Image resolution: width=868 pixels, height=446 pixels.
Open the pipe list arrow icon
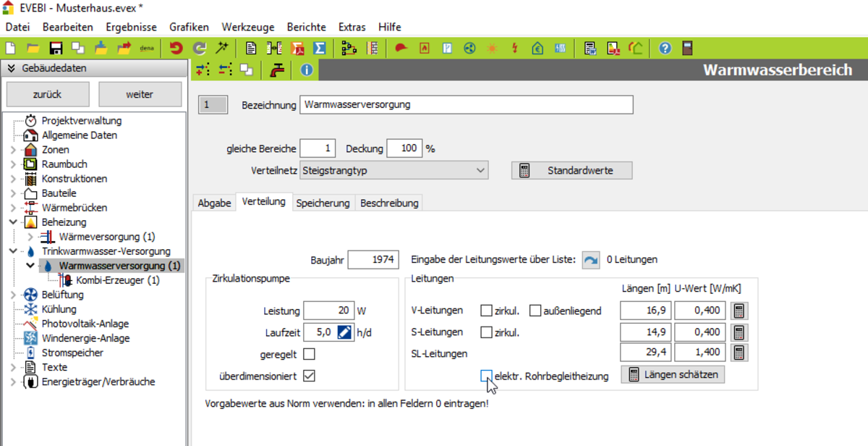pos(591,260)
